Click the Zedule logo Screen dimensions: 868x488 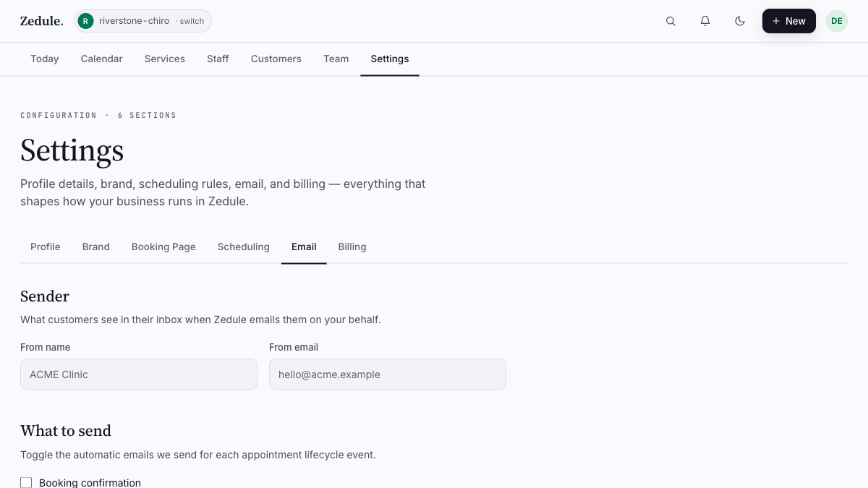point(41,21)
